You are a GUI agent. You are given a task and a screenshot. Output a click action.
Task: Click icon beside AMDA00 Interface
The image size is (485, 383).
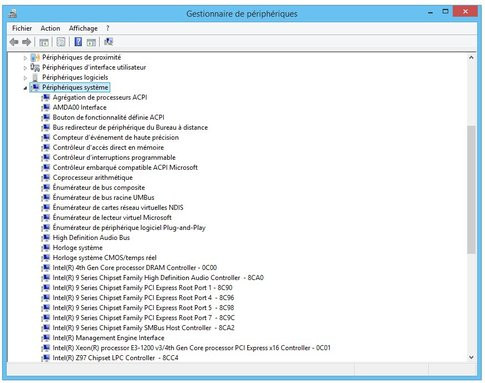coord(46,107)
